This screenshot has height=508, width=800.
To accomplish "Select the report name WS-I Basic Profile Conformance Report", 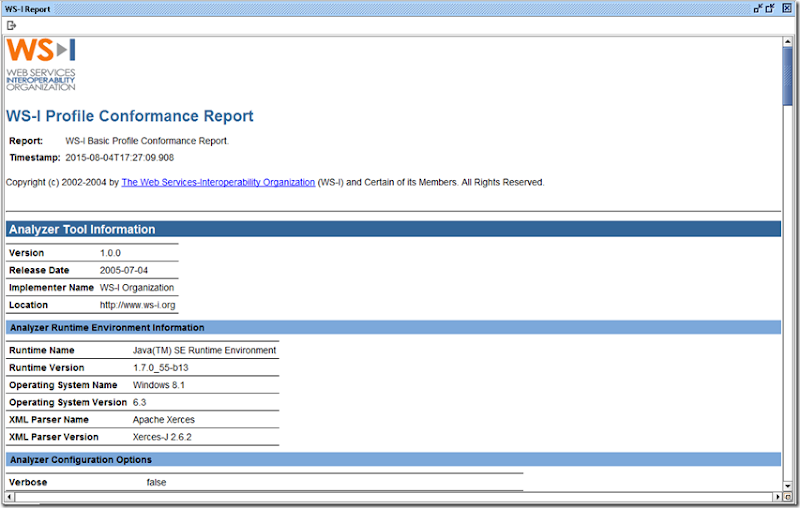I will pyautogui.click(x=147, y=141).
